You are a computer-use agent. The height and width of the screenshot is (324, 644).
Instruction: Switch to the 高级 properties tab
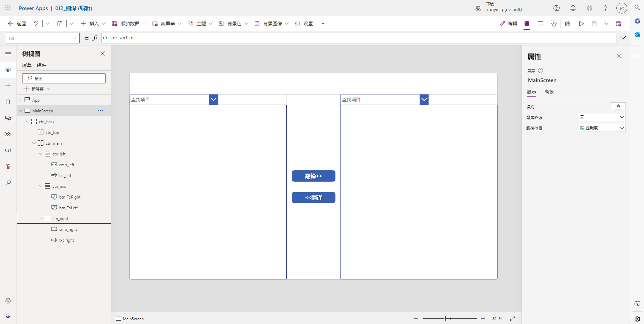(x=549, y=92)
